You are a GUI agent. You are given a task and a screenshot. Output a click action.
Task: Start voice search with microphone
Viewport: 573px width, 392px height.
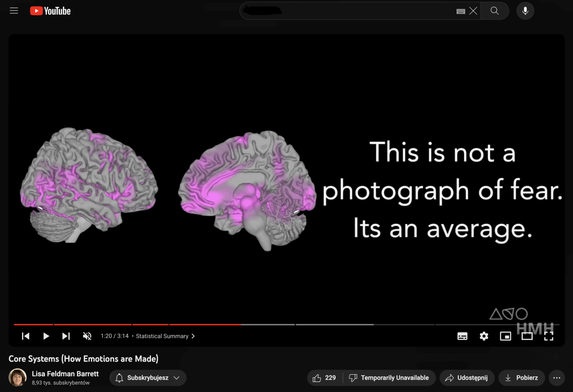click(x=525, y=11)
